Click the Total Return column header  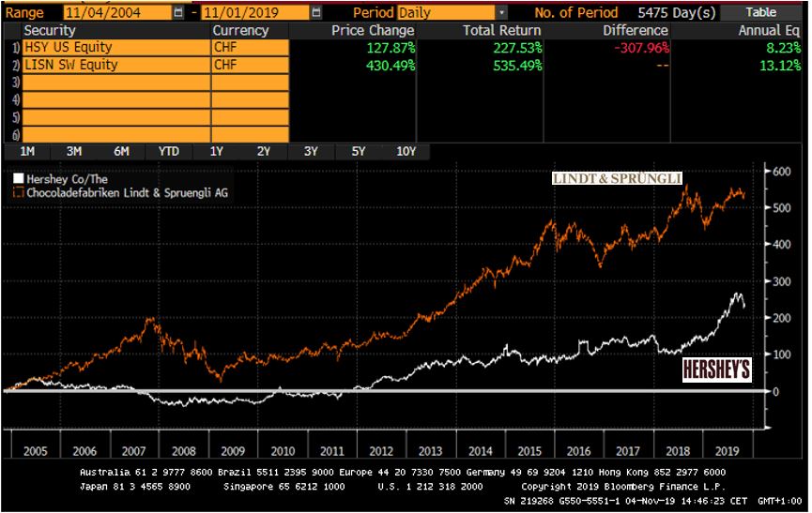pos(502,31)
